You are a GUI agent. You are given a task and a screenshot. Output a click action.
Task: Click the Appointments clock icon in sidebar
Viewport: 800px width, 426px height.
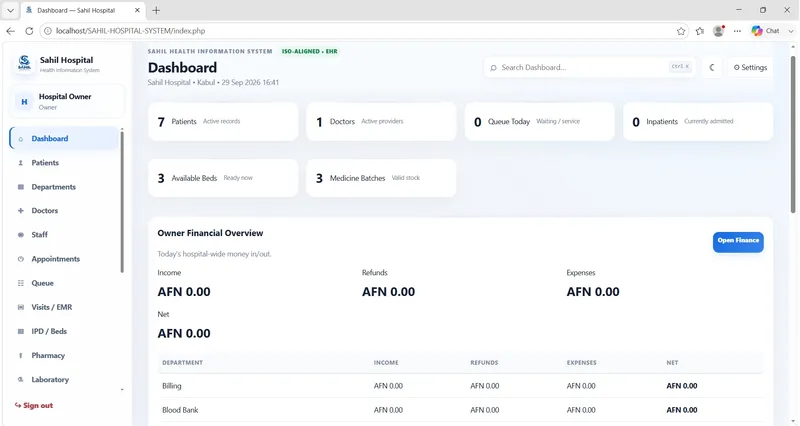[21, 259]
